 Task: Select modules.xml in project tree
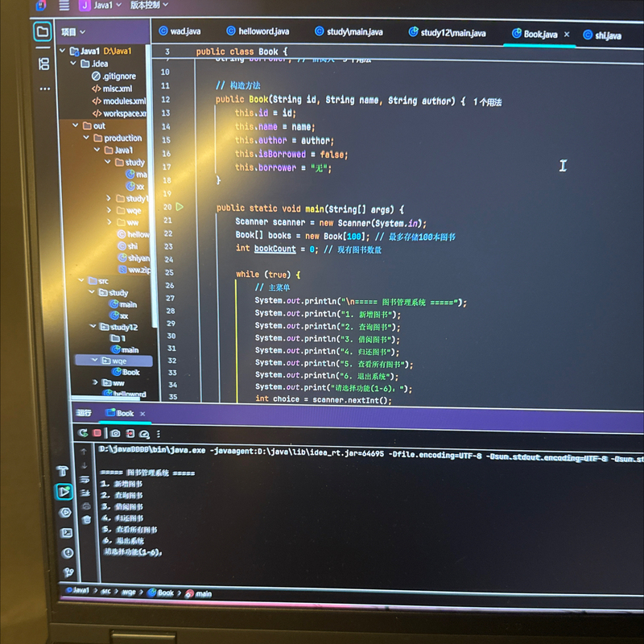click(119, 101)
